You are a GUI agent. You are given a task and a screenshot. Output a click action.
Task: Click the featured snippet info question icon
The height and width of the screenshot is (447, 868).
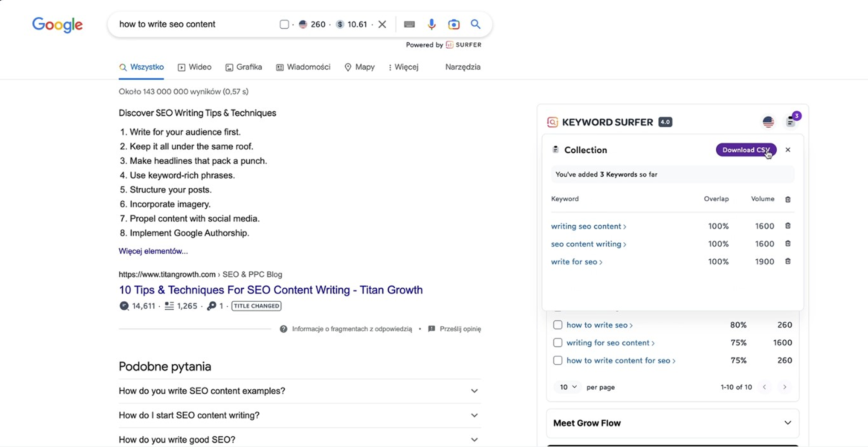coord(284,329)
